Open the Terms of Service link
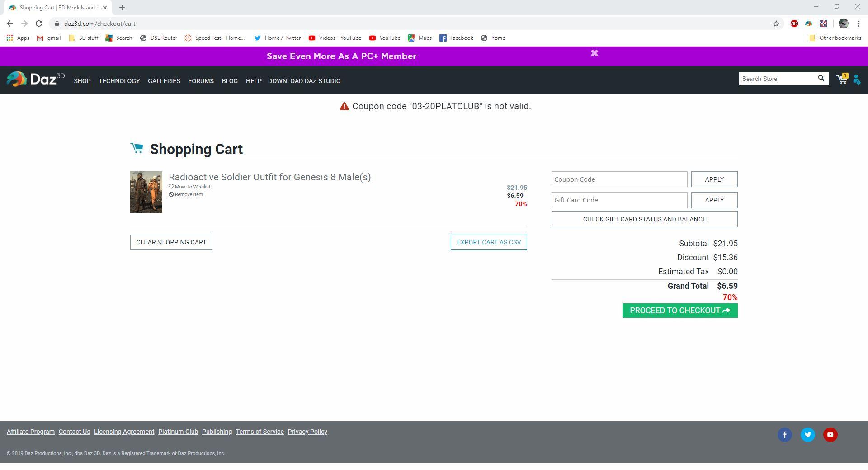 point(260,432)
